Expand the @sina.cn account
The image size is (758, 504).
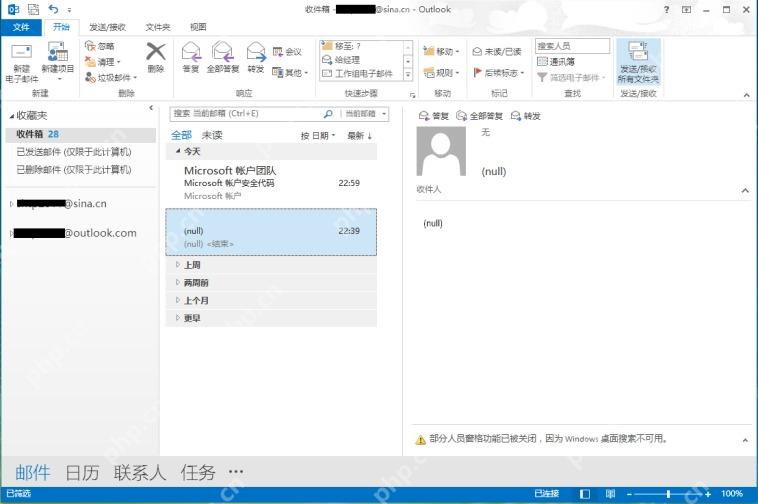point(12,204)
